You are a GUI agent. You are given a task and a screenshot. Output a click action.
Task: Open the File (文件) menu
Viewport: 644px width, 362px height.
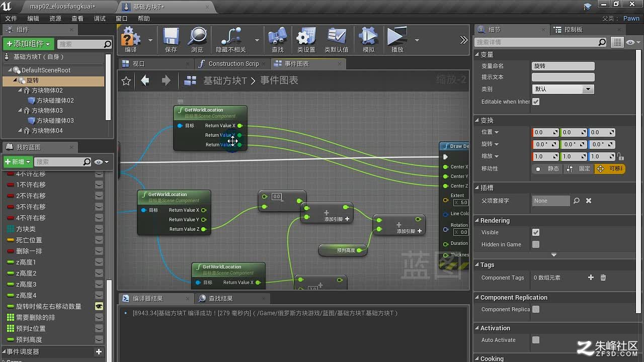click(x=11, y=18)
